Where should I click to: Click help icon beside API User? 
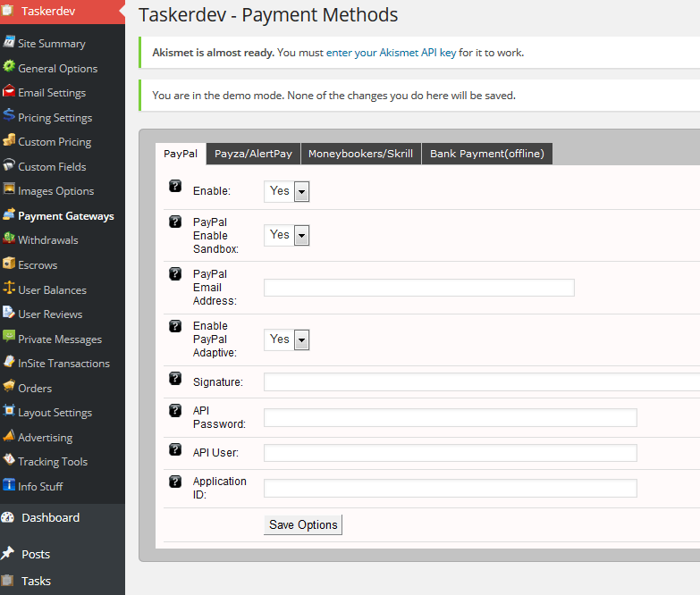pos(175,449)
